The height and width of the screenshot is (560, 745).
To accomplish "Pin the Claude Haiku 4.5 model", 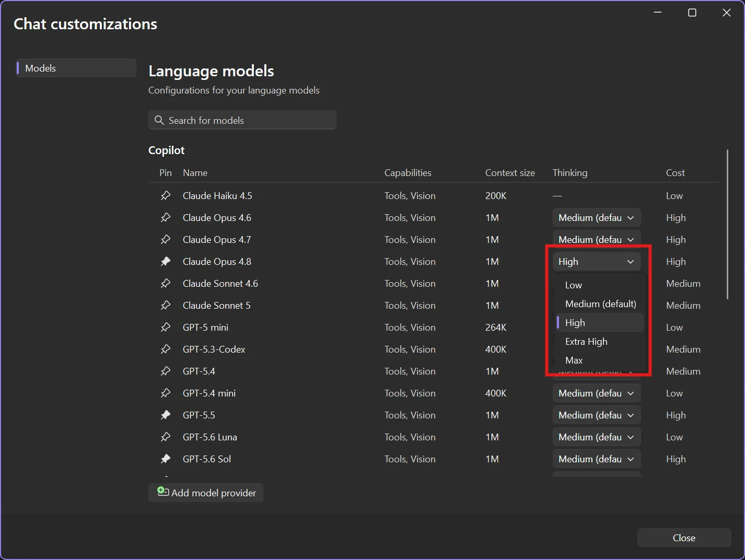I will pos(166,196).
